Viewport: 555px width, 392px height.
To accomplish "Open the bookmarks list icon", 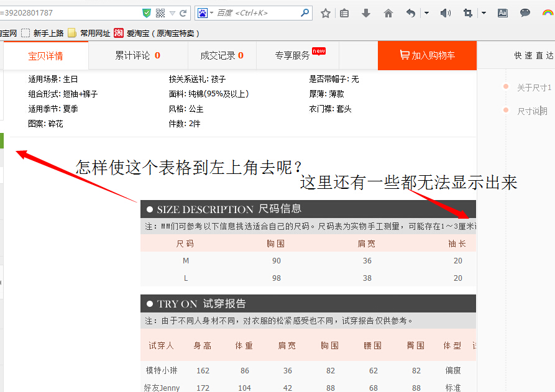I will point(344,14).
